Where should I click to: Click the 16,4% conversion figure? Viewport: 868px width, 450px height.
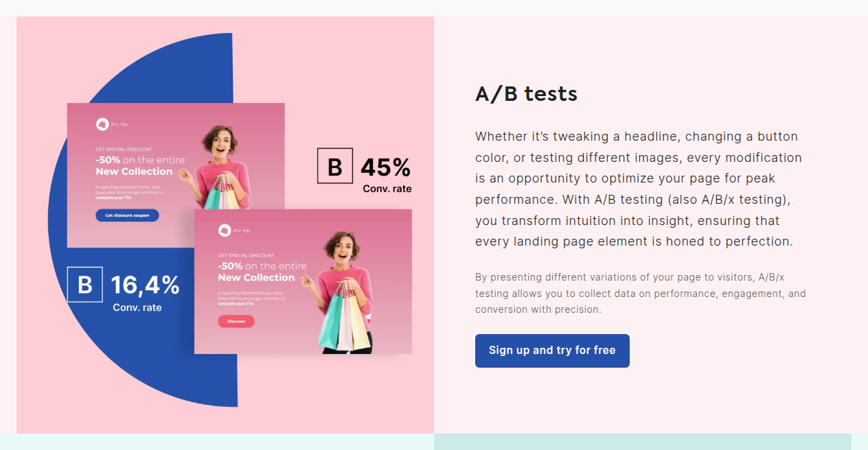[x=145, y=285]
